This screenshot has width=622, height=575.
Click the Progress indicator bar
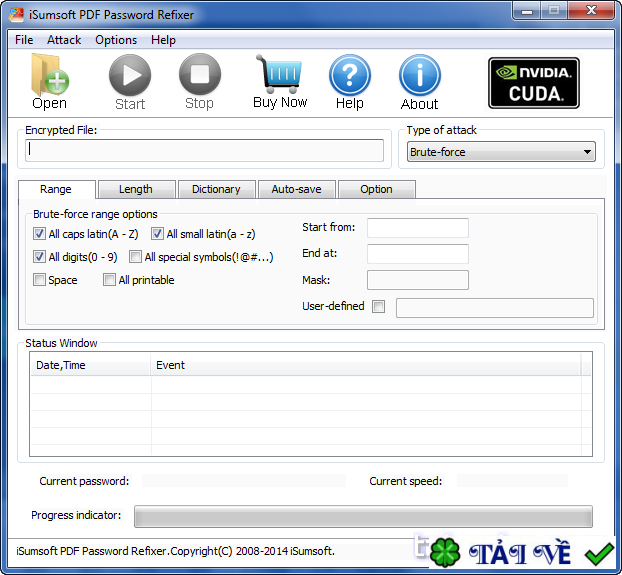[x=363, y=516]
